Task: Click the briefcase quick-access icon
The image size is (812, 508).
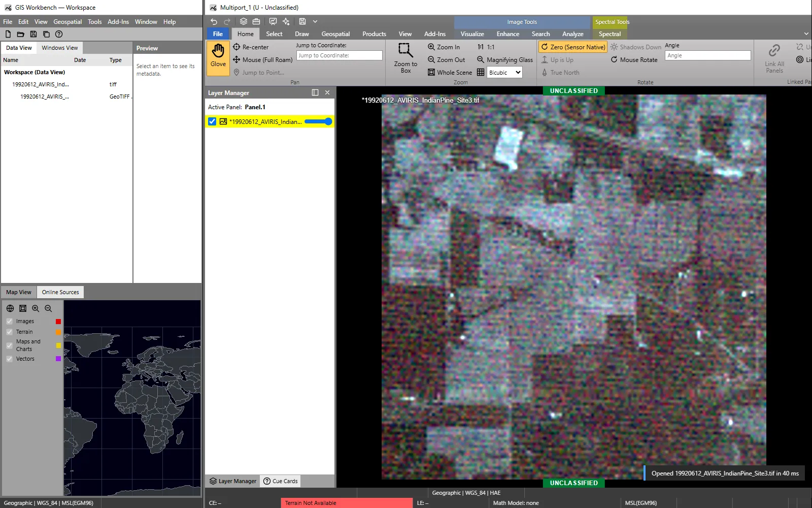Action: click(256, 21)
